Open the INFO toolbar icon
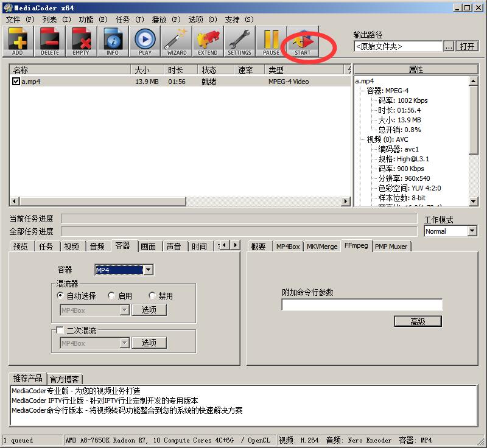Image resolution: width=487 pixels, height=448 pixels. [113, 41]
